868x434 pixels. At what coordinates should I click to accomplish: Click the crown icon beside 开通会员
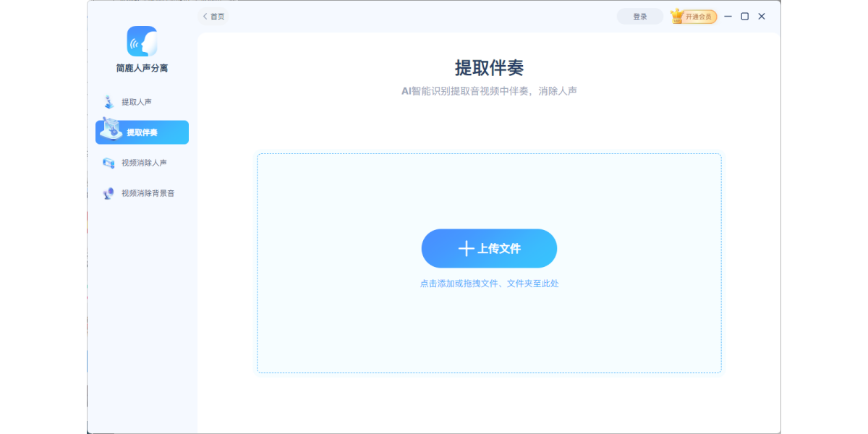pos(677,15)
